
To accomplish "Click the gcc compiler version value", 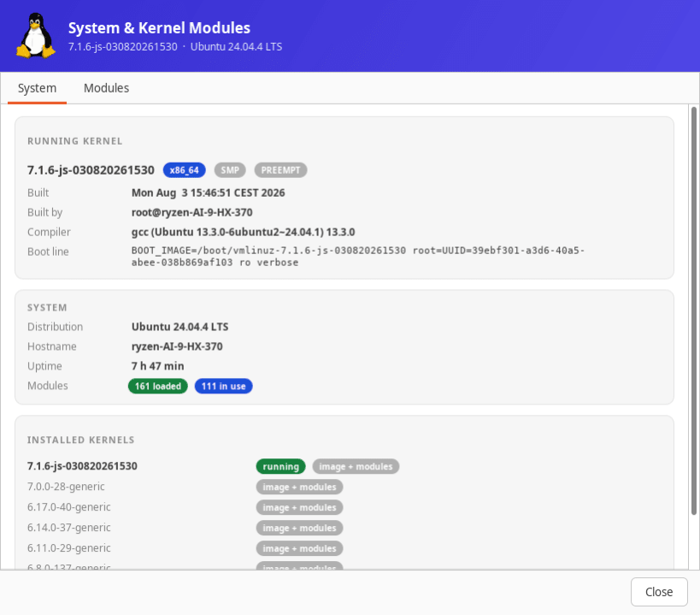I will [x=244, y=233].
